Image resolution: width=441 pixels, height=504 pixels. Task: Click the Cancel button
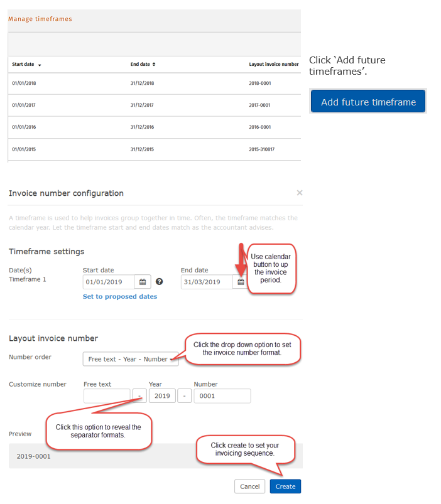[249, 486]
